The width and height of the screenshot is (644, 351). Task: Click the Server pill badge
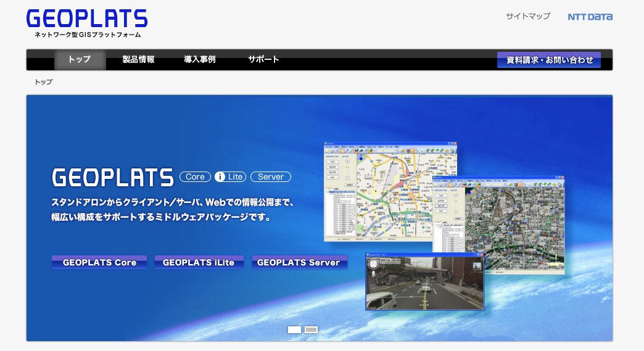271,176
